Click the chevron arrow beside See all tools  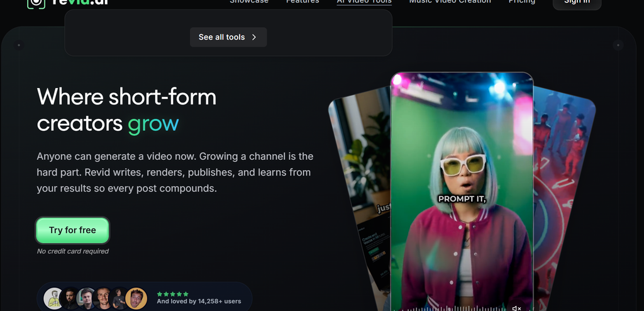(254, 37)
